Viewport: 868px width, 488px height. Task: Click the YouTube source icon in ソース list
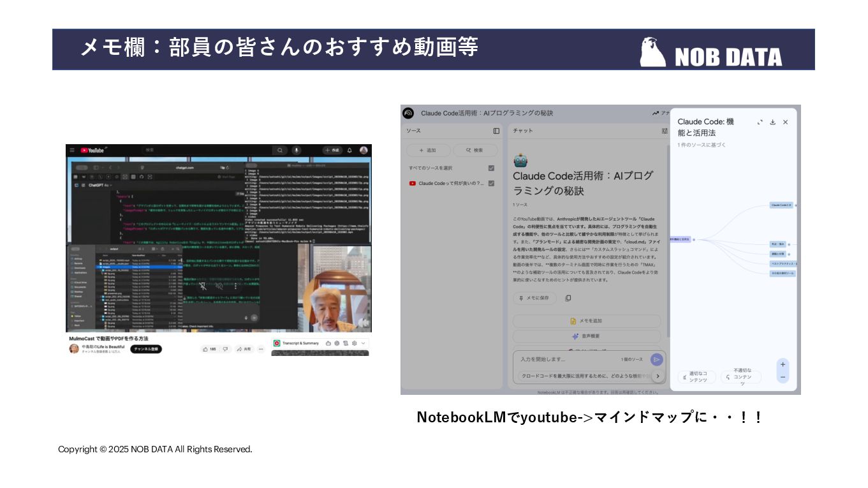pyautogui.click(x=413, y=183)
